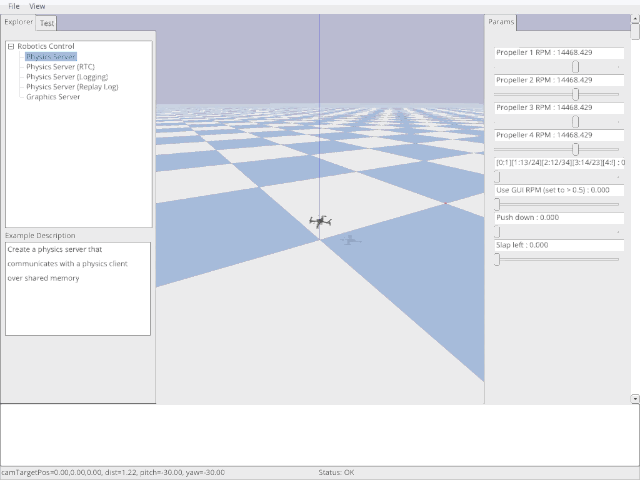Click the Example Description heading
Viewport: 640px width, 480px height.
[x=40, y=236]
